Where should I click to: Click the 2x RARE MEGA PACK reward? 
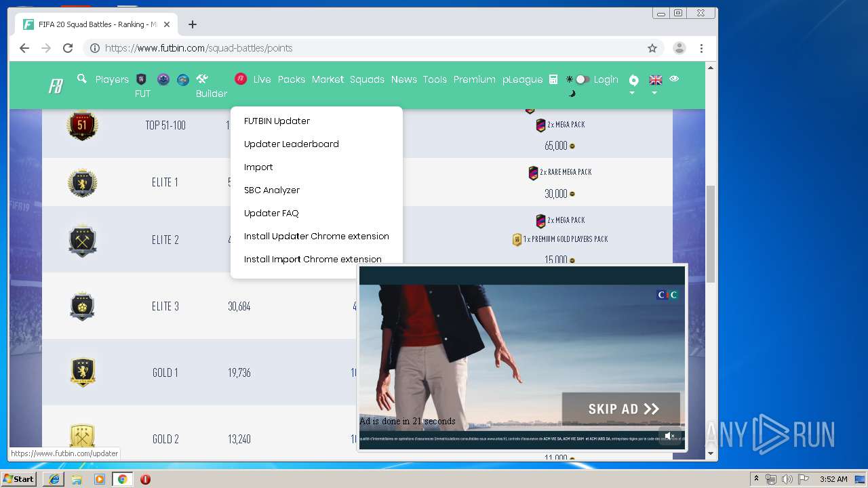pyautogui.click(x=560, y=172)
